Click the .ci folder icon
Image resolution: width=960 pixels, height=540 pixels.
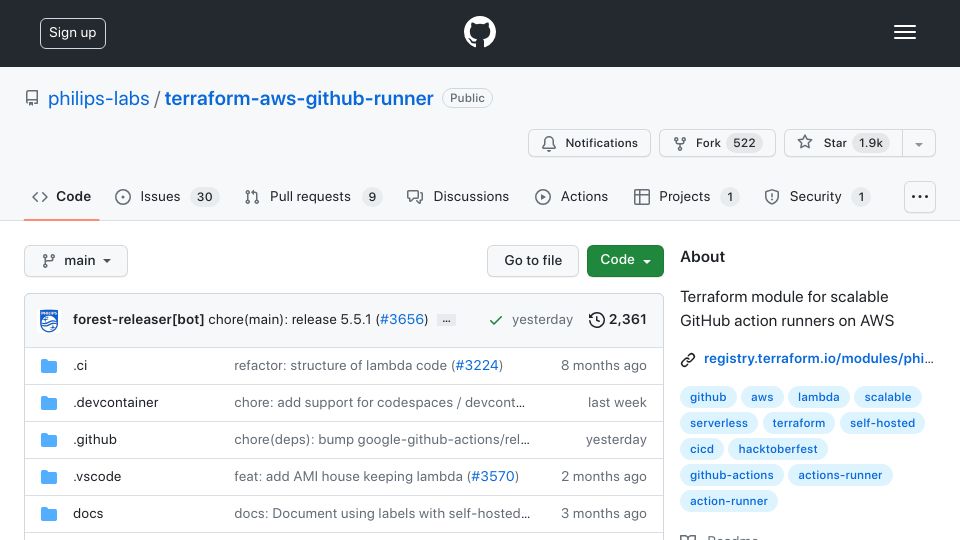pyautogui.click(x=49, y=366)
